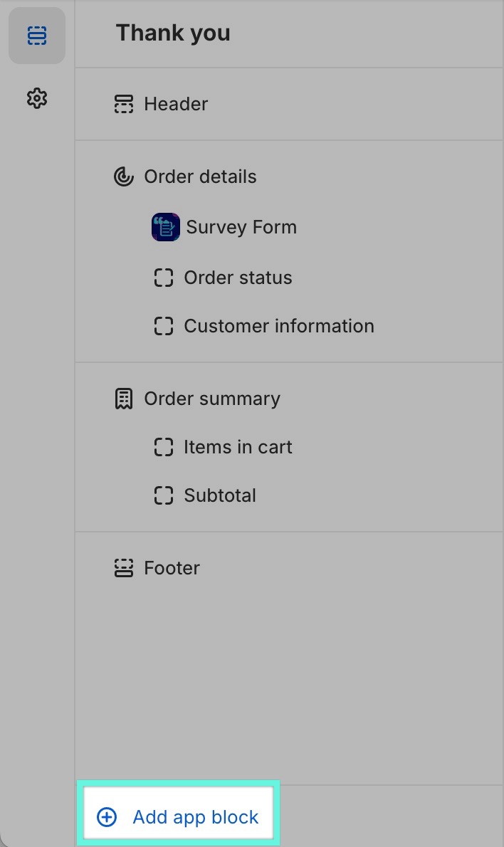This screenshot has width=504, height=847.
Task: Select the Items in cart block
Action: pyautogui.click(x=238, y=447)
